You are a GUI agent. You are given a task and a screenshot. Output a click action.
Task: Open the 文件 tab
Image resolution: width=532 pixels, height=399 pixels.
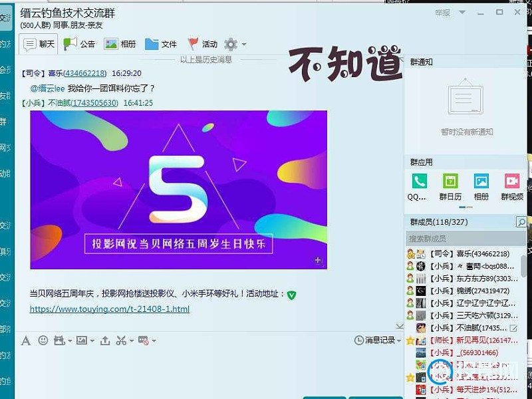pos(161,44)
